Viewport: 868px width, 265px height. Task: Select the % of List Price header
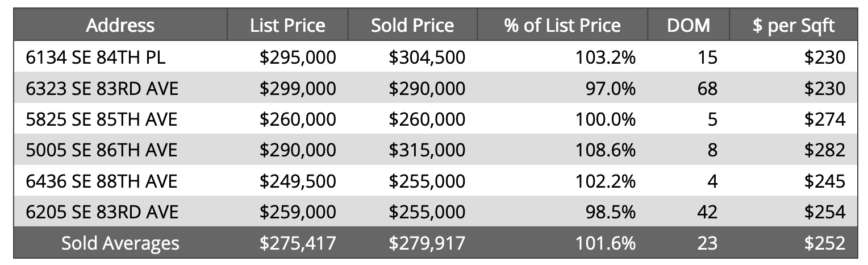[x=562, y=26]
